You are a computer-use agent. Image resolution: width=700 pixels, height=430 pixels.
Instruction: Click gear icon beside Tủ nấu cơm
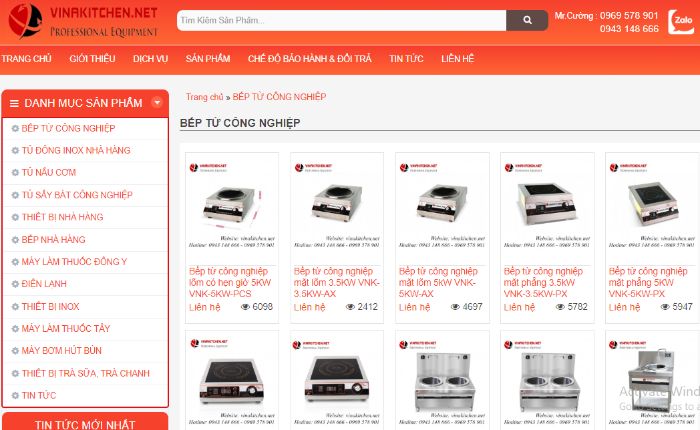(15, 172)
